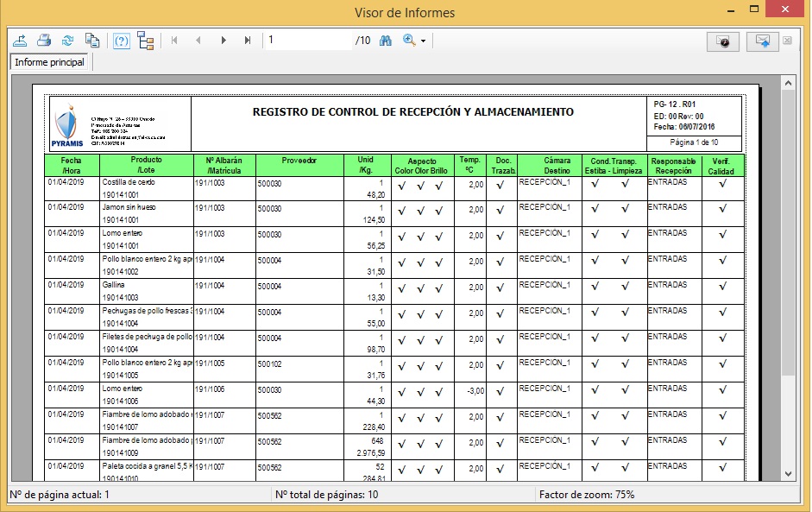
Task: Select the Informe principal tab
Action: coord(50,62)
